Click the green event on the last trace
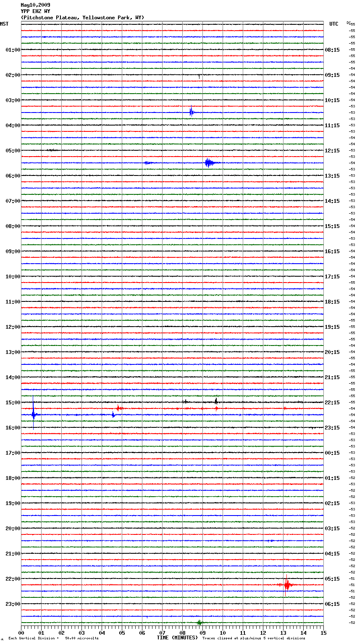This screenshot has width=357, height=644. (199, 622)
